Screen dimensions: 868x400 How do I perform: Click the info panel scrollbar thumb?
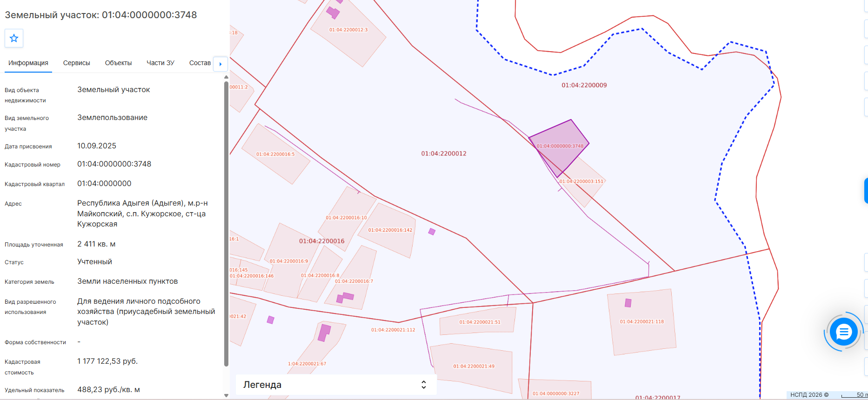coord(226,223)
